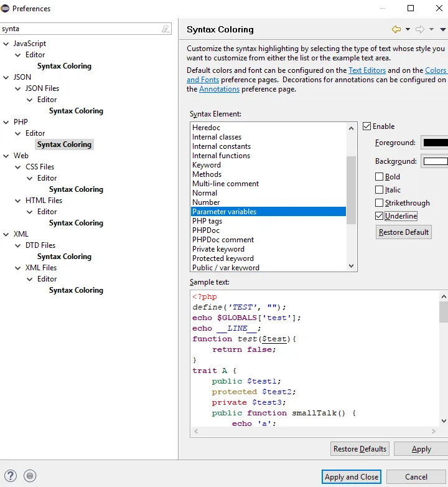Viewport: 448px width, 487px height.
Task: Select Methods syntax element
Action: [268, 174]
